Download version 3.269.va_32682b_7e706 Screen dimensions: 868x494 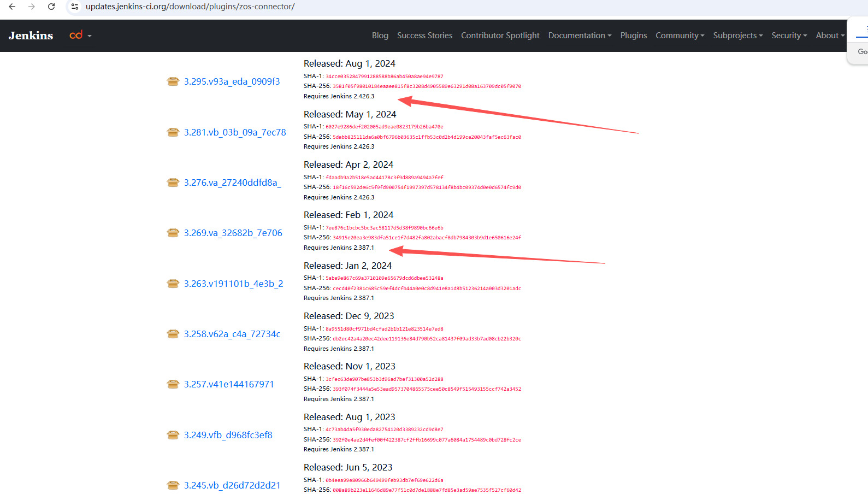[x=233, y=233]
